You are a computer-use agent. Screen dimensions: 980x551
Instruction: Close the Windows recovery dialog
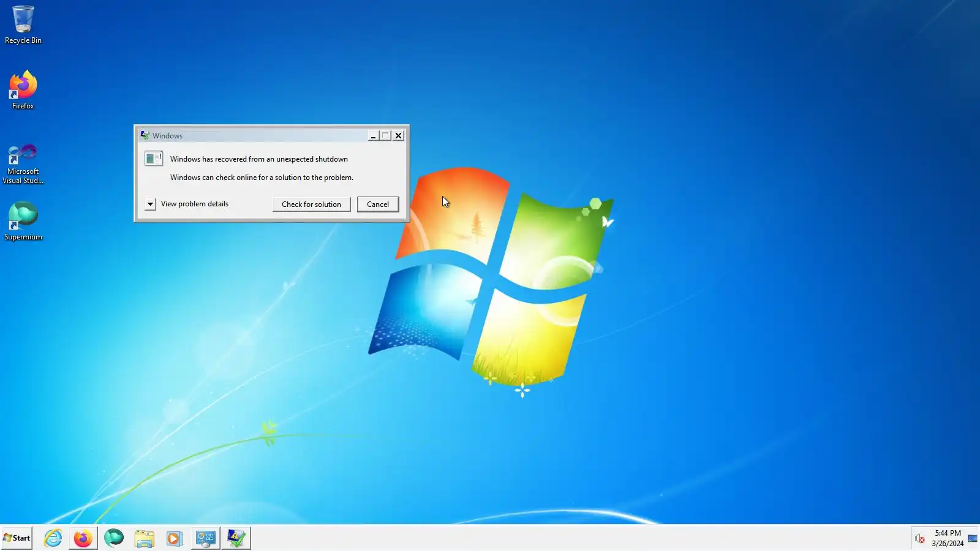tap(399, 136)
